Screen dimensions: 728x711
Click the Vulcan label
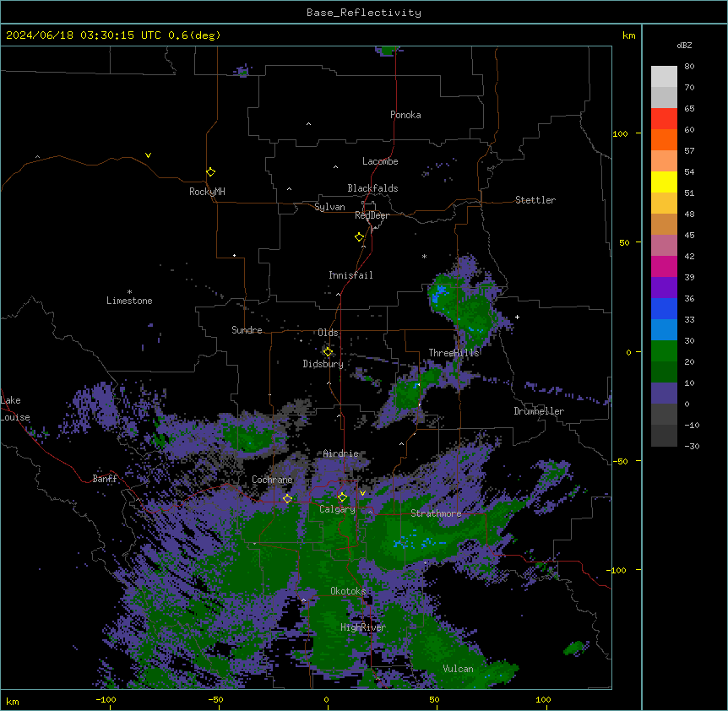[x=458, y=669]
